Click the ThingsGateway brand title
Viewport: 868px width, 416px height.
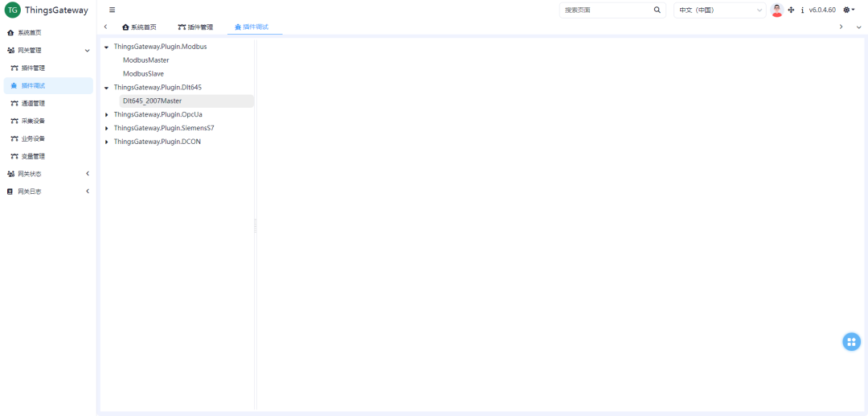(x=56, y=10)
